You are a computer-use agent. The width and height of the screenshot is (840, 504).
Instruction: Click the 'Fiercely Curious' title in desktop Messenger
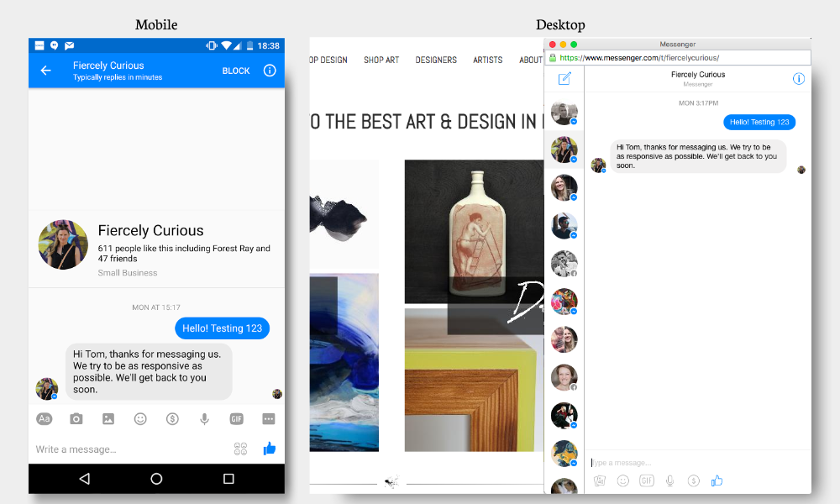698,75
